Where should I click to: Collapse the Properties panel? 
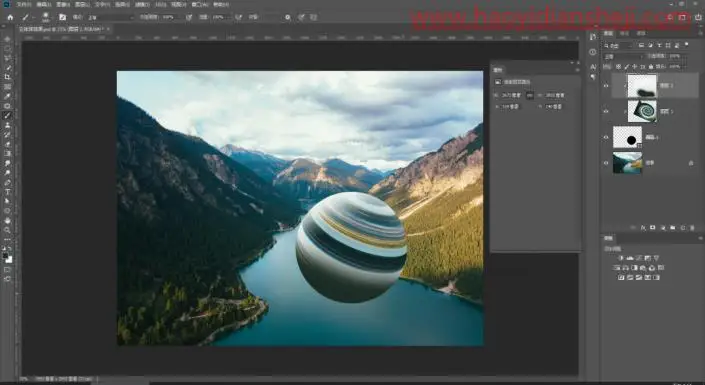click(572, 63)
